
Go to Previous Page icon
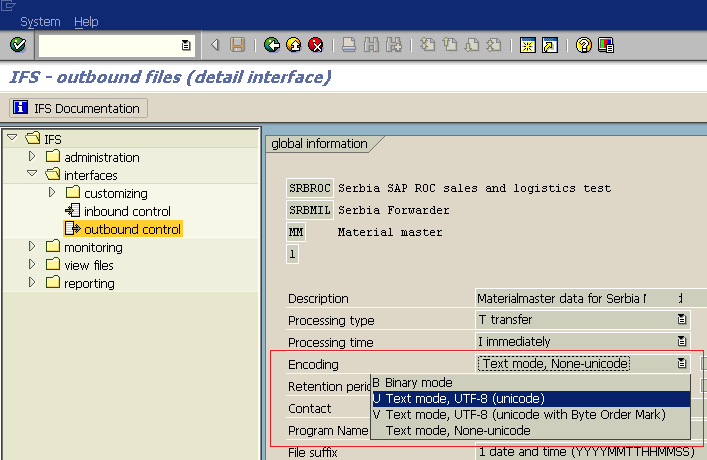click(450, 45)
